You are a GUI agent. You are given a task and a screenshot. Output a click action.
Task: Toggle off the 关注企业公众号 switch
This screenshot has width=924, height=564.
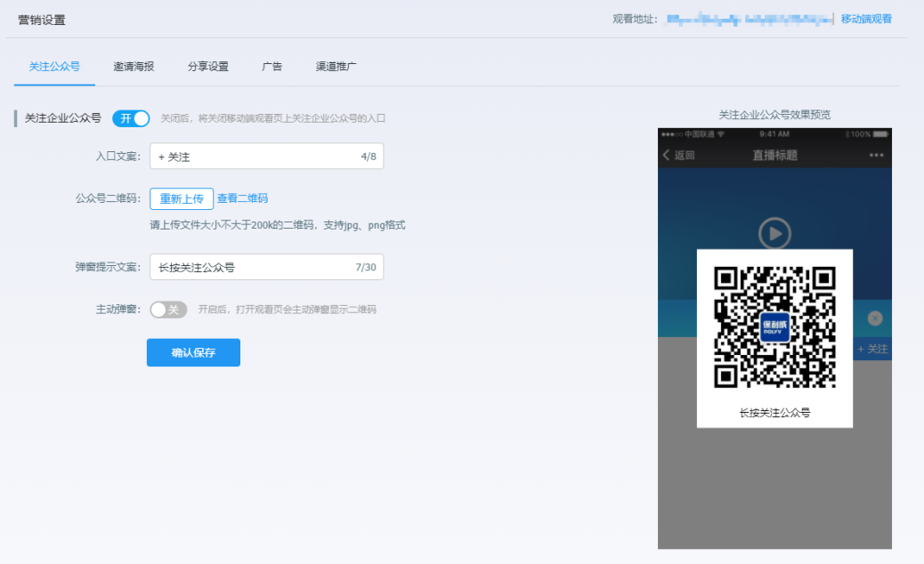[x=131, y=118]
